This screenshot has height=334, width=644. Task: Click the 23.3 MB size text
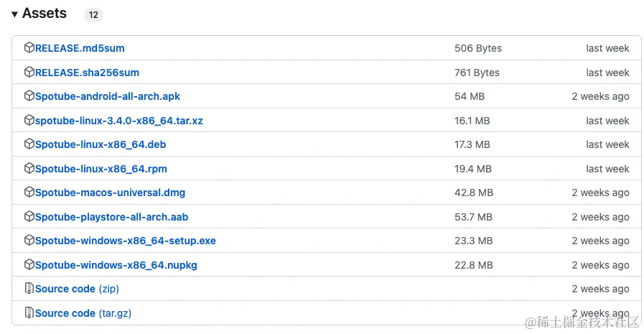[474, 241]
